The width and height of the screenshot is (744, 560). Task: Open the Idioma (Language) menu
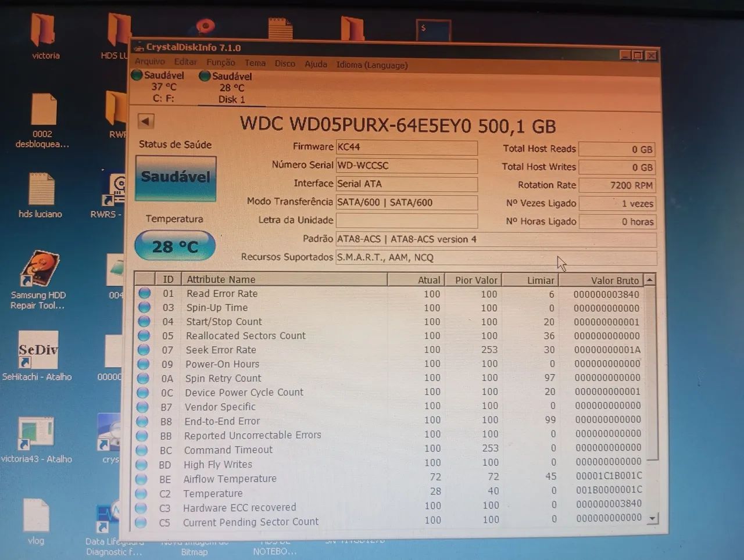372,64
